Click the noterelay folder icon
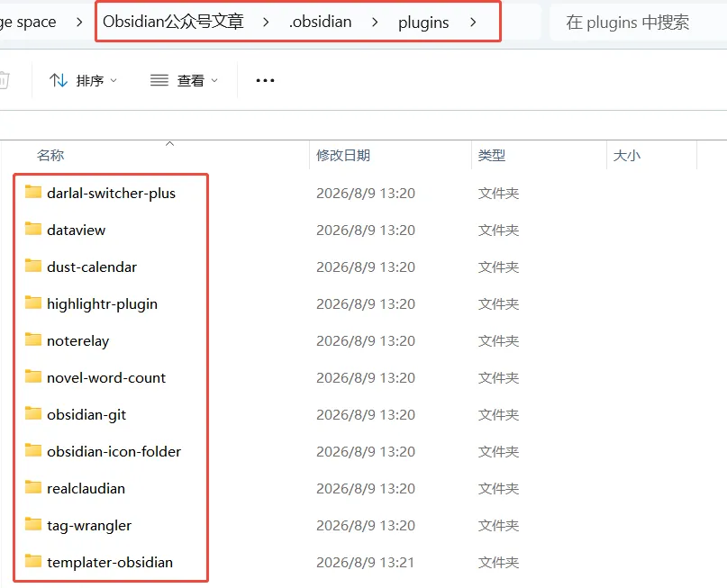 coord(33,340)
